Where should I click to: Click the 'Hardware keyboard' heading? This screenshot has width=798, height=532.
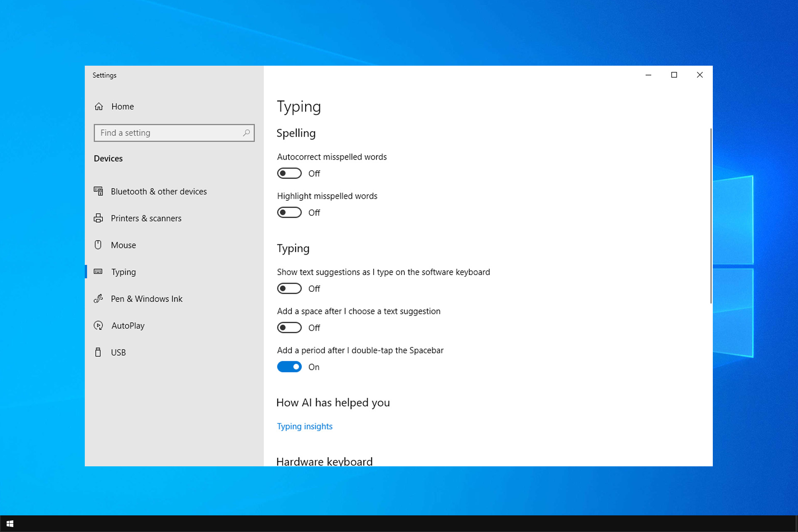324,461
